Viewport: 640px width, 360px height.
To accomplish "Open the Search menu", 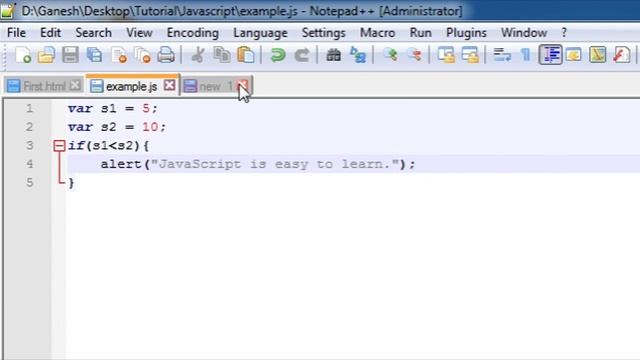I will click(93, 33).
